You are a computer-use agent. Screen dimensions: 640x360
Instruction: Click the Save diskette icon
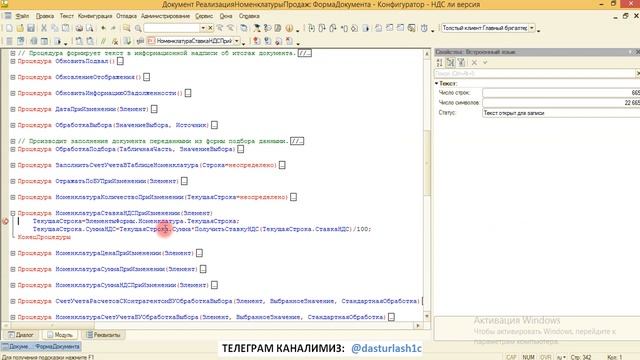pos(31,28)
